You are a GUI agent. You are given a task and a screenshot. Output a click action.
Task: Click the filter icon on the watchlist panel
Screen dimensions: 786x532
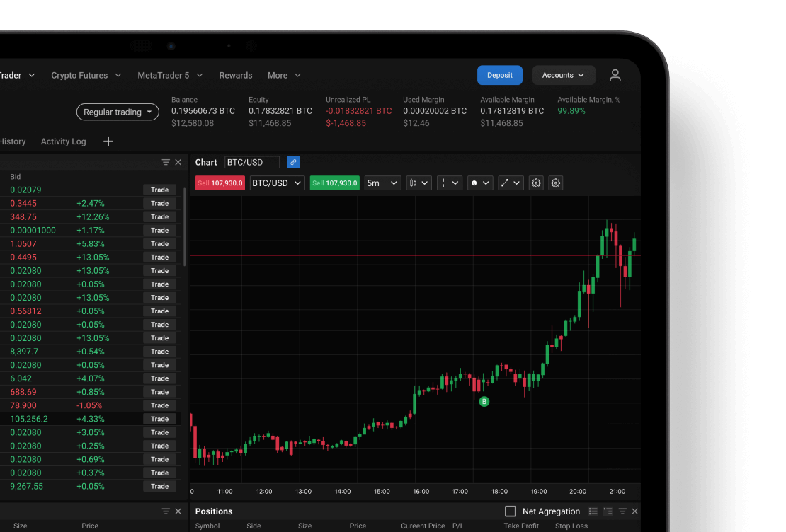click(164, 161)
